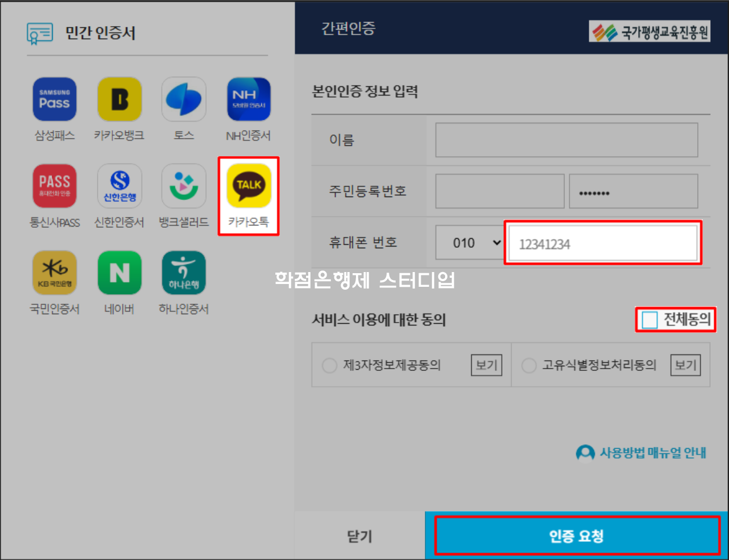Focus the 이름 input field
This screenshot has height=560, width=729.
(x=567, y=140)
